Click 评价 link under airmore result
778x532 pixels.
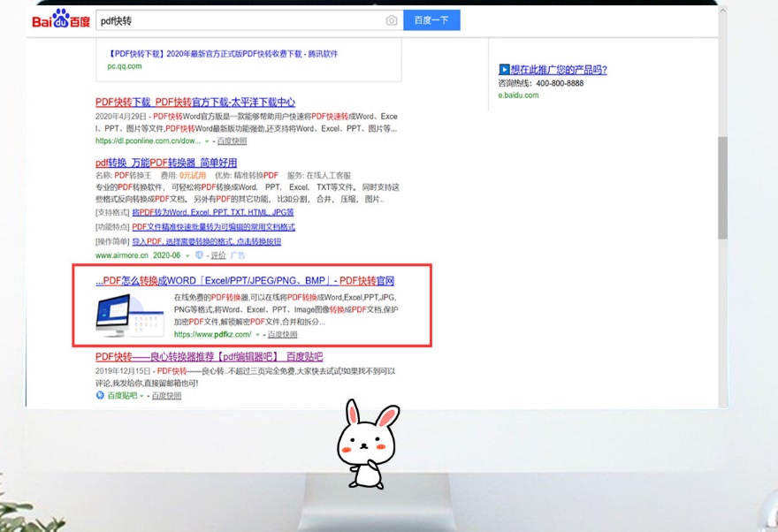(218, 255)
